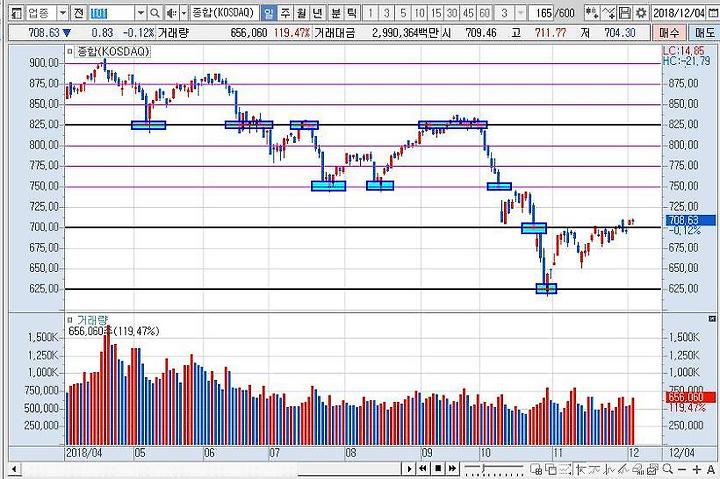Open the dropdown next to the speaker icon
Image resolution: width=720 pixels, height=479 pixels.
click(x=184, y=13)
